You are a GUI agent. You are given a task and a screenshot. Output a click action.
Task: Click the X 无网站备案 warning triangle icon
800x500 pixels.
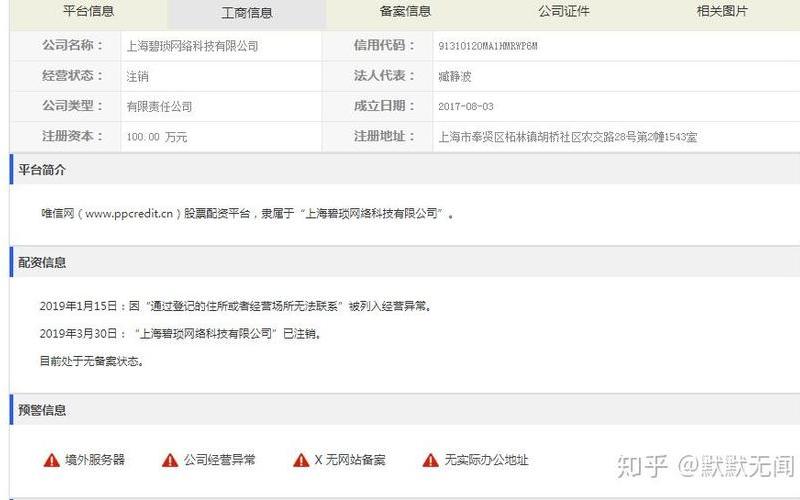tap(301, 460)
